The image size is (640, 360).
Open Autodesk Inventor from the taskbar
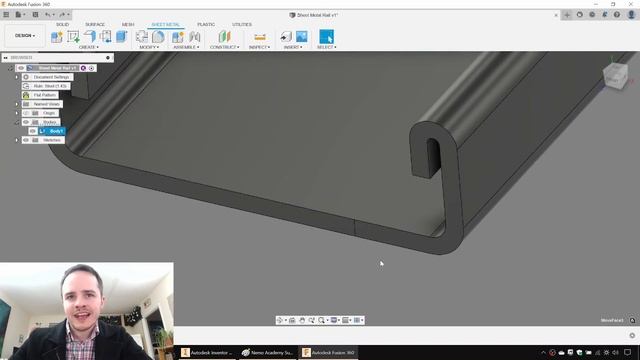tap(207, 353)
